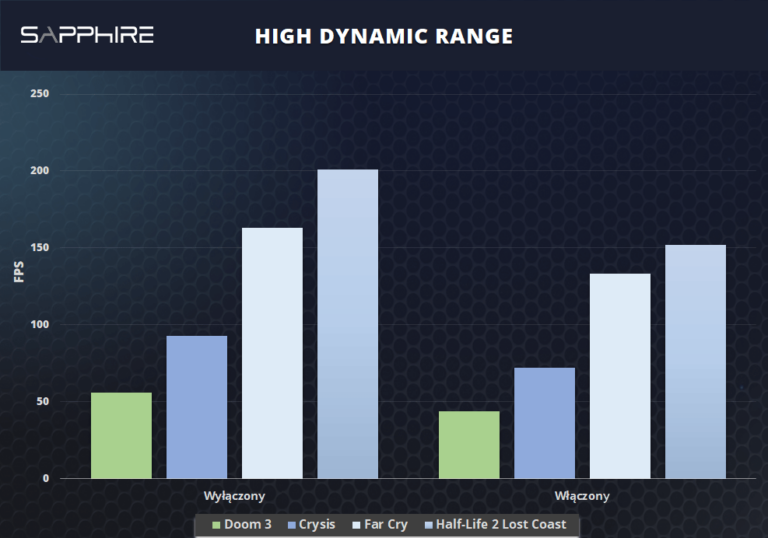Select the Doom 3 bar under Włączony
This screenshot has width=768, height=538.
point(469,444)
